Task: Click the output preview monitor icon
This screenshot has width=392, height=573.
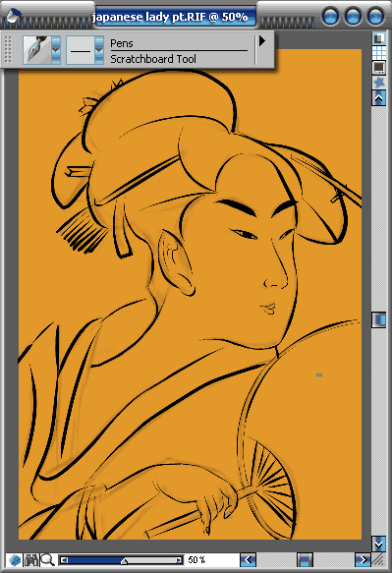Action: 379,68
